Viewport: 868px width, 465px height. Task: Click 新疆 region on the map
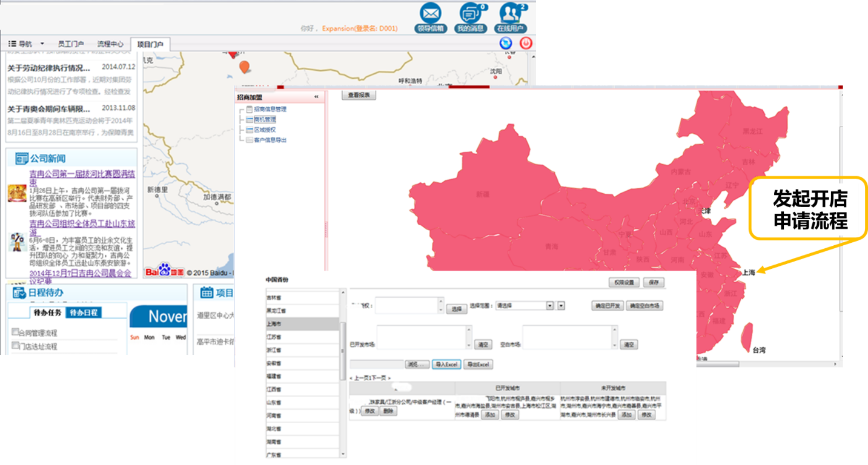pyautogui.click(x=482, y=194)
